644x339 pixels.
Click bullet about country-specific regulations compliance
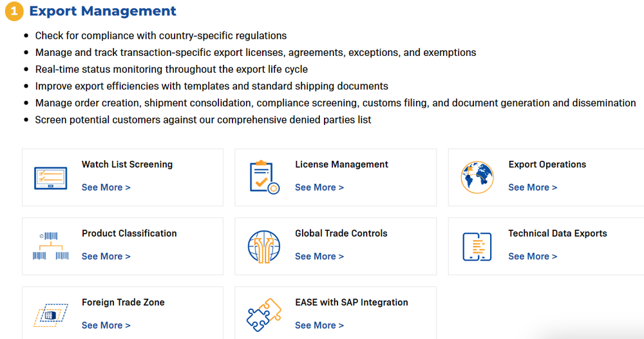click(160, 36)
